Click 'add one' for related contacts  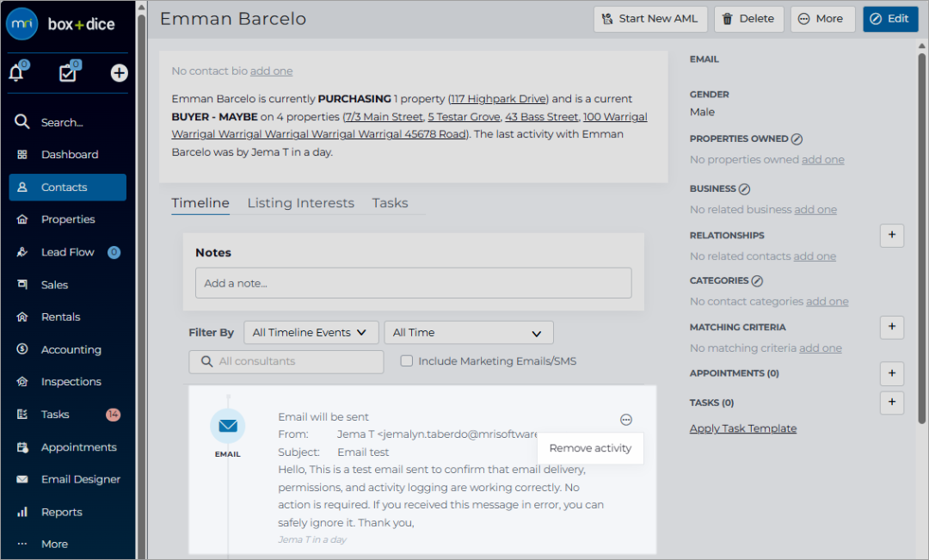(x=815, y=256)
